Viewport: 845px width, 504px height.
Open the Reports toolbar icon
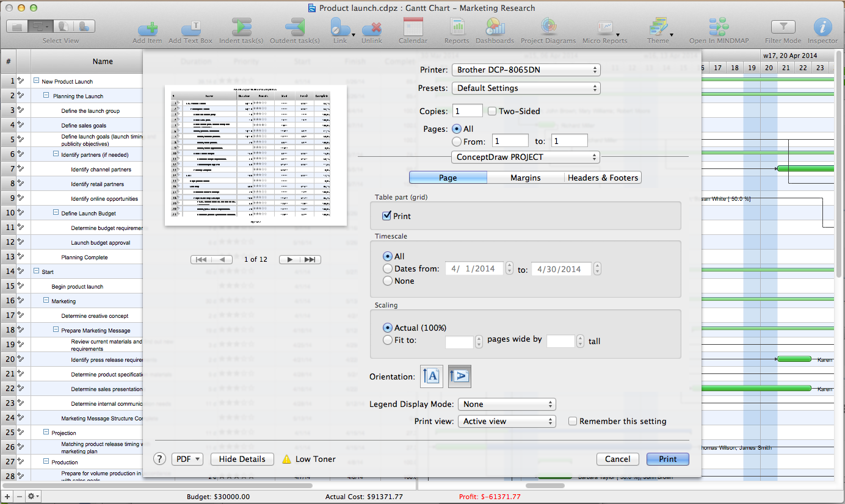(457, 27)
